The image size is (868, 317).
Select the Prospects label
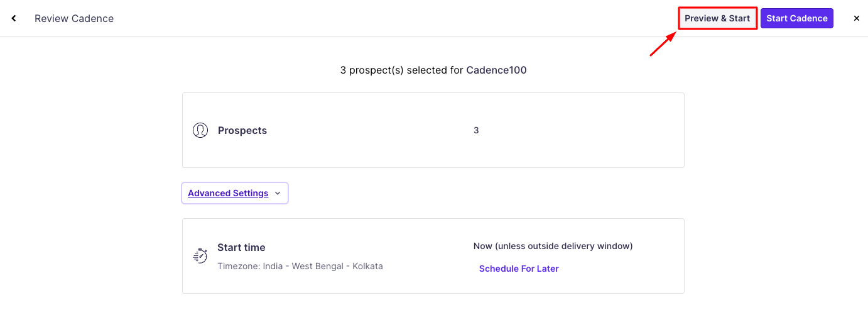point(242,131)
